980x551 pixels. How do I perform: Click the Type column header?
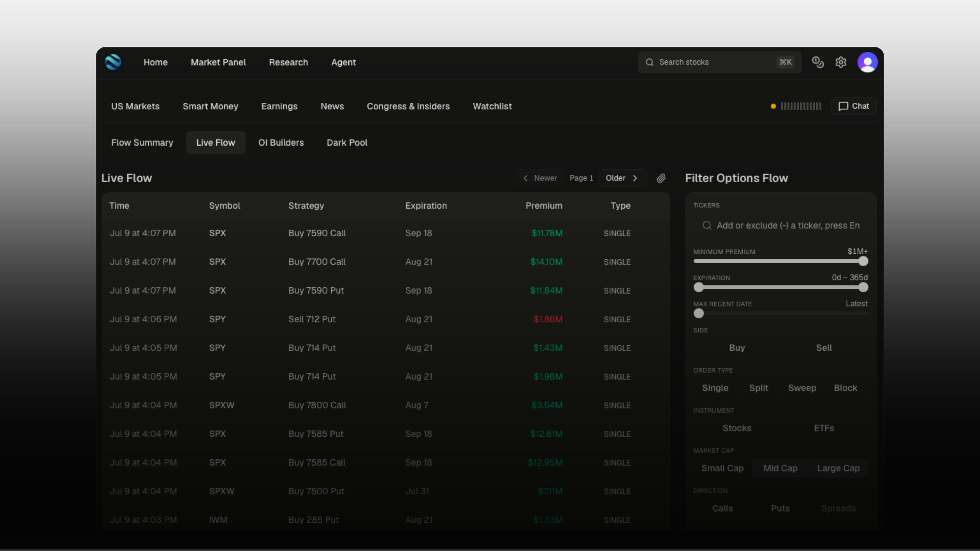click(x=621, y=206)
